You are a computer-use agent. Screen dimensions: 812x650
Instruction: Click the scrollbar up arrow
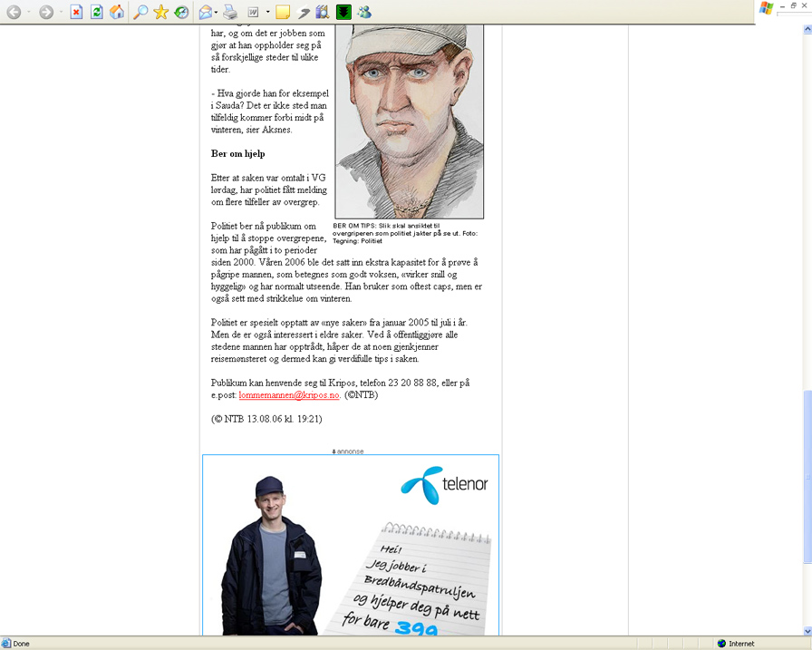807,29
